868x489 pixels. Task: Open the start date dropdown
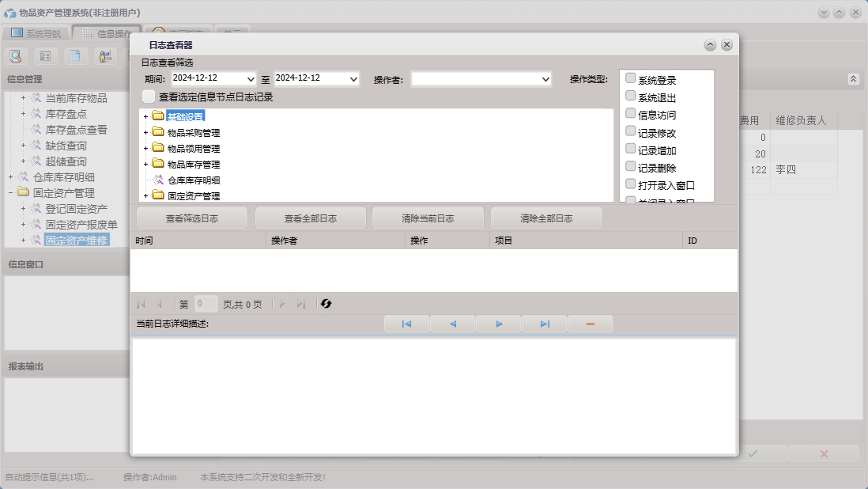click(251, 79)
